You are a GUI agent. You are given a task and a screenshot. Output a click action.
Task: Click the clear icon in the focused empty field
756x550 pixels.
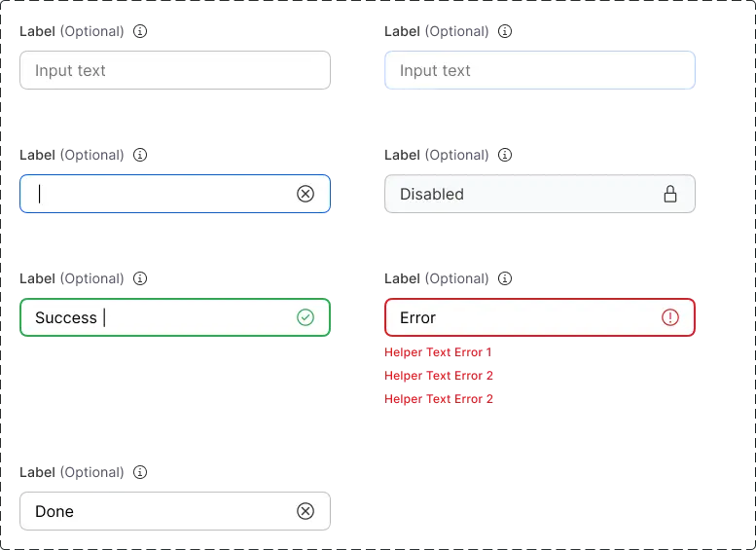click(x=306, y=194)
